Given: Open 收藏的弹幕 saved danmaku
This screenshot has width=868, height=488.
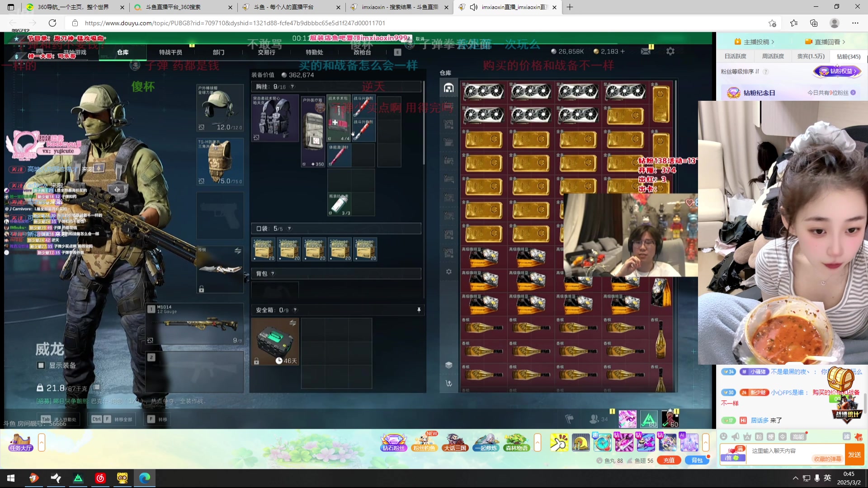Looking at the screenshot, I should point(828,459).
